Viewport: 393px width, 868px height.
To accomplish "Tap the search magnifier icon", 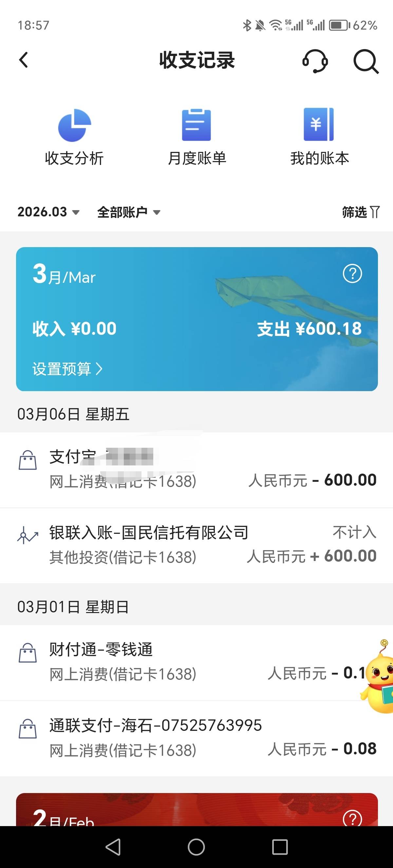I will coord(366,61).
